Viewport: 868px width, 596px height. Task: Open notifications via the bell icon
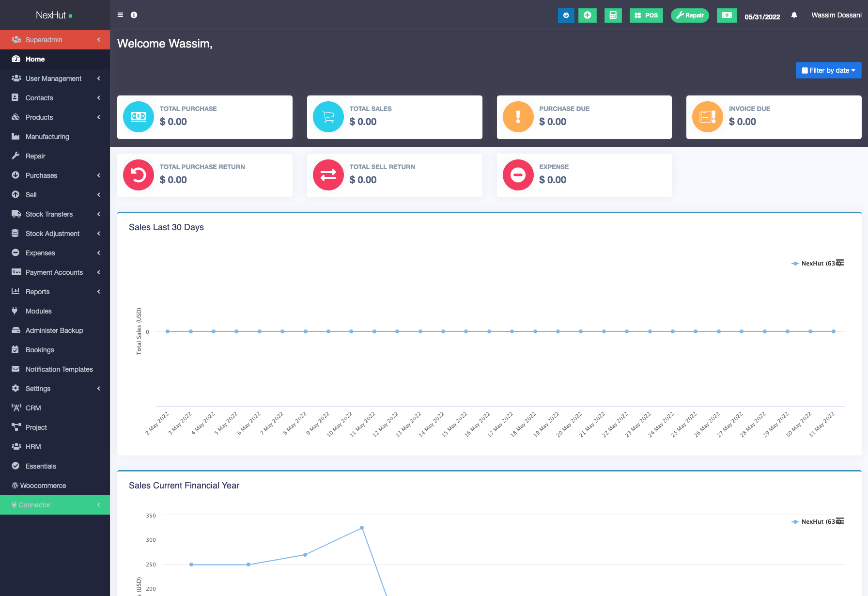click(794, 15)
